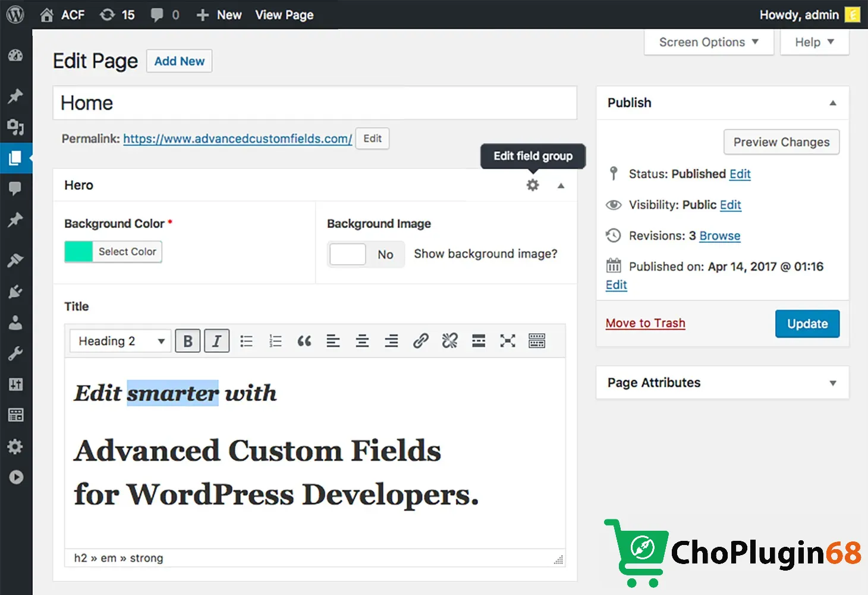Click the Select Color button
Viewport: 868px width, 595px height.
pos(127,252)
